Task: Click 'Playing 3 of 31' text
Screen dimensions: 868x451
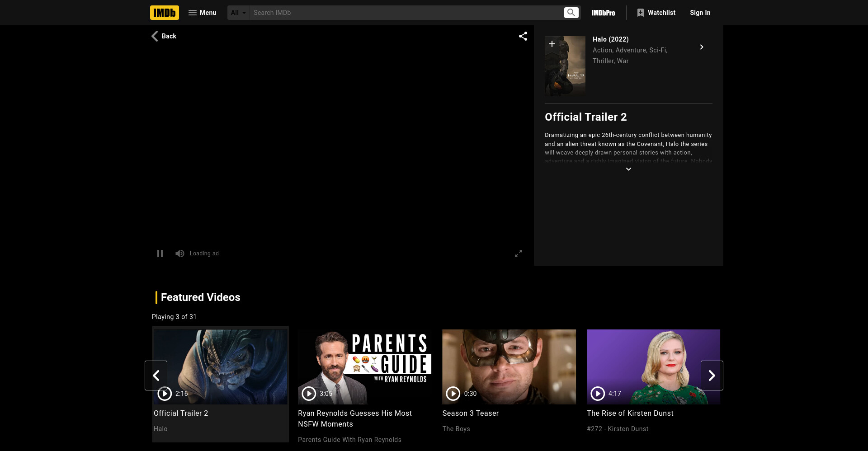Action: (174, 317)
